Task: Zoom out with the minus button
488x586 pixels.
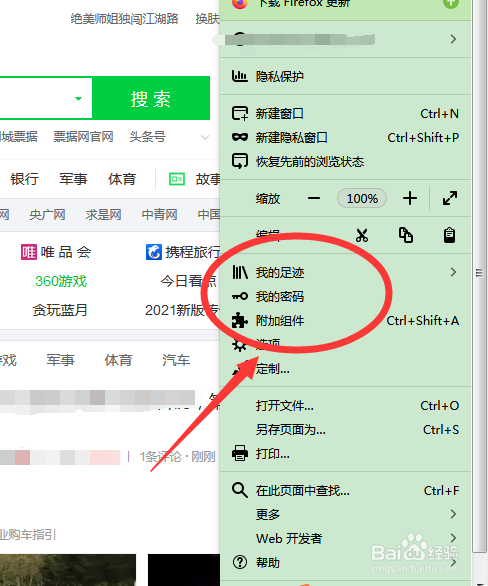Action: 314,198
